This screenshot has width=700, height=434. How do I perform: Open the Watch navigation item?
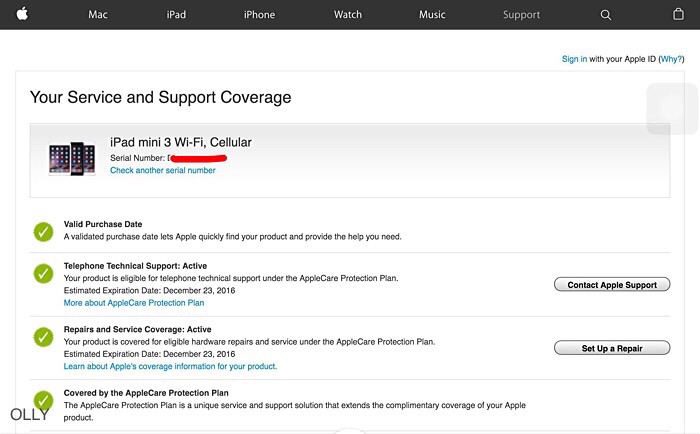(348, 15)
